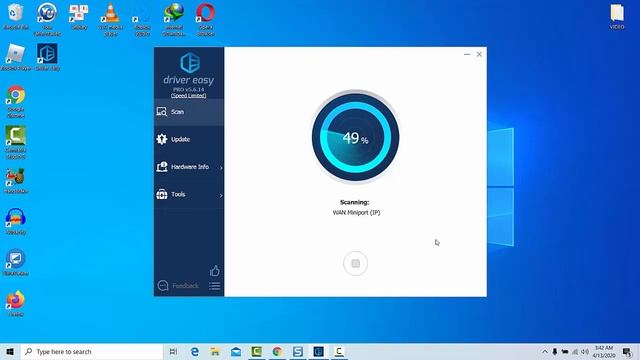Screen dimensions: 640x360
Task: Click the Scan magnifier icon in the sidebar
Action: pos(162,112)
